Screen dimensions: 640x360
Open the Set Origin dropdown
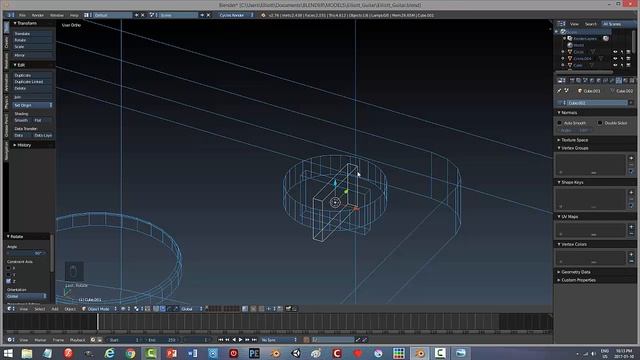tap(33, 105)
